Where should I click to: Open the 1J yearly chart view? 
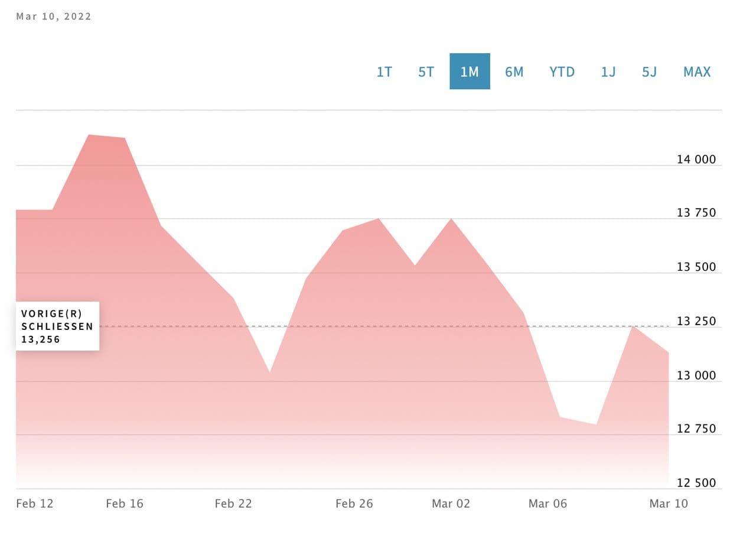click(608, 72)
